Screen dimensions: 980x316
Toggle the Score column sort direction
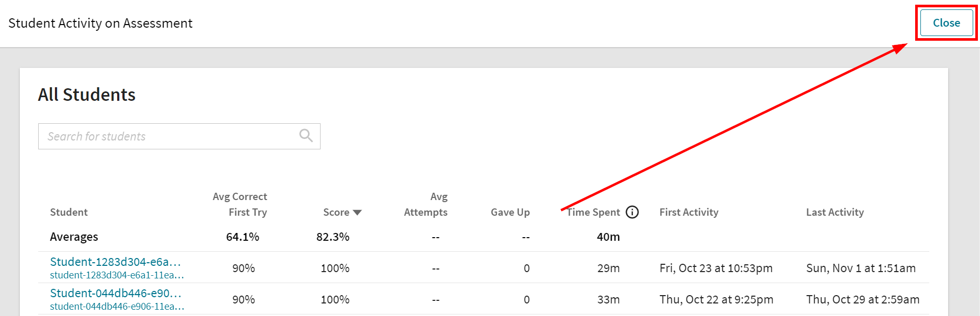click(357, 213)
